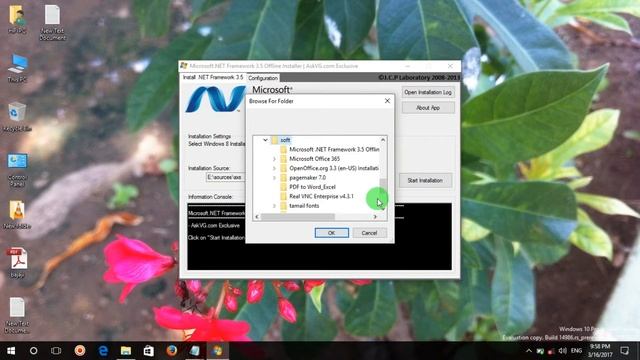
Task: Select Microsoft .NET Framework 3.5 Offline folder
Action: click(x=334, y=149)
